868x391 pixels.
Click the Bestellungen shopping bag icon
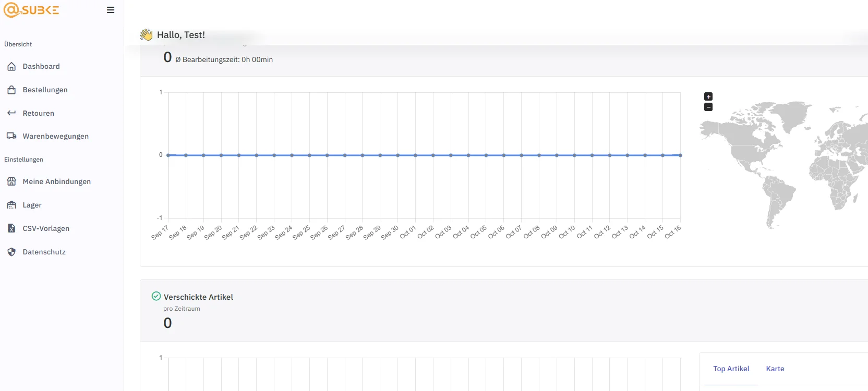click(11, 90)
